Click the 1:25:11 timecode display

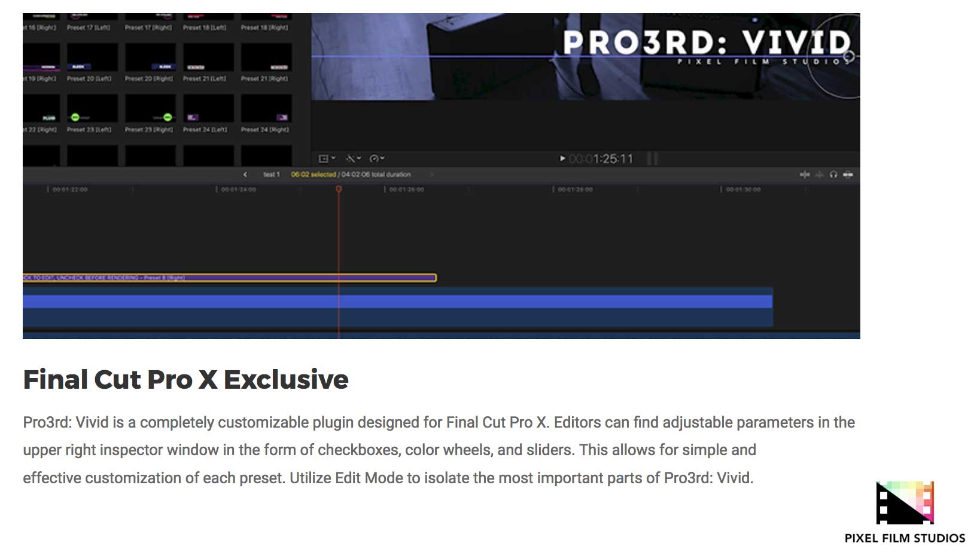click(x=601, y=158)
